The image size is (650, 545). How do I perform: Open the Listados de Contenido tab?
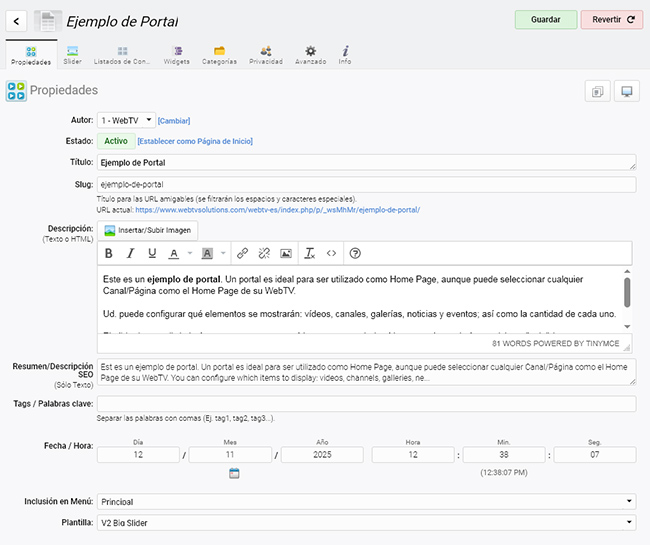point(121,55)
